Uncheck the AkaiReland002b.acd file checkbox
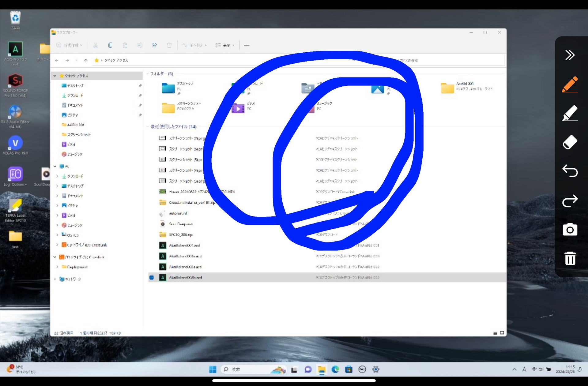 tap(152, 277)
